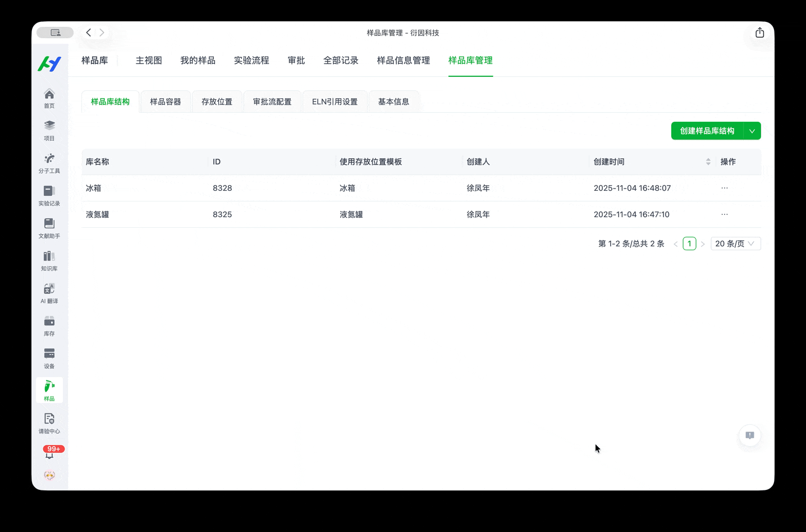Screen dimensions: 806x532
Task: Open the 首页 home icon in sidebar
Action: click(x=49, y=98)
